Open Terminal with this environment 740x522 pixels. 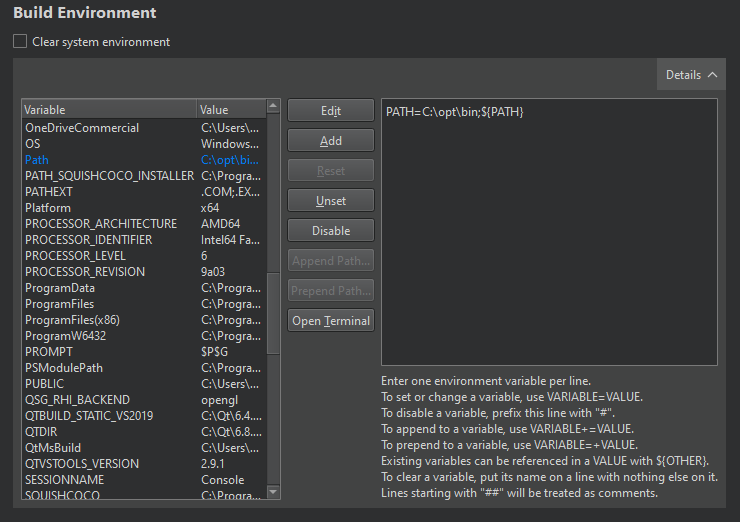pyautogui.click(x=331, y=321)
